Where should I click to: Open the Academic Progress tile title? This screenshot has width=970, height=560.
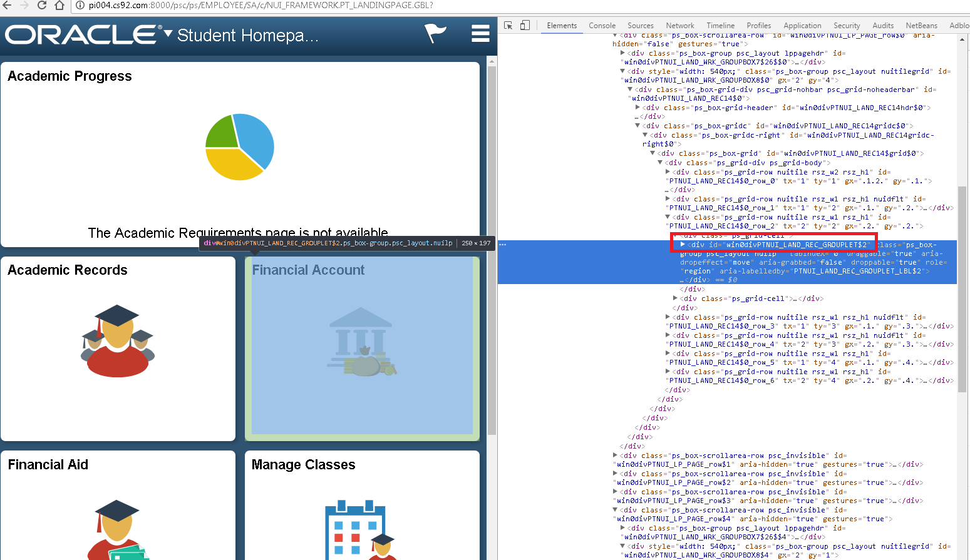pos(70,76)
